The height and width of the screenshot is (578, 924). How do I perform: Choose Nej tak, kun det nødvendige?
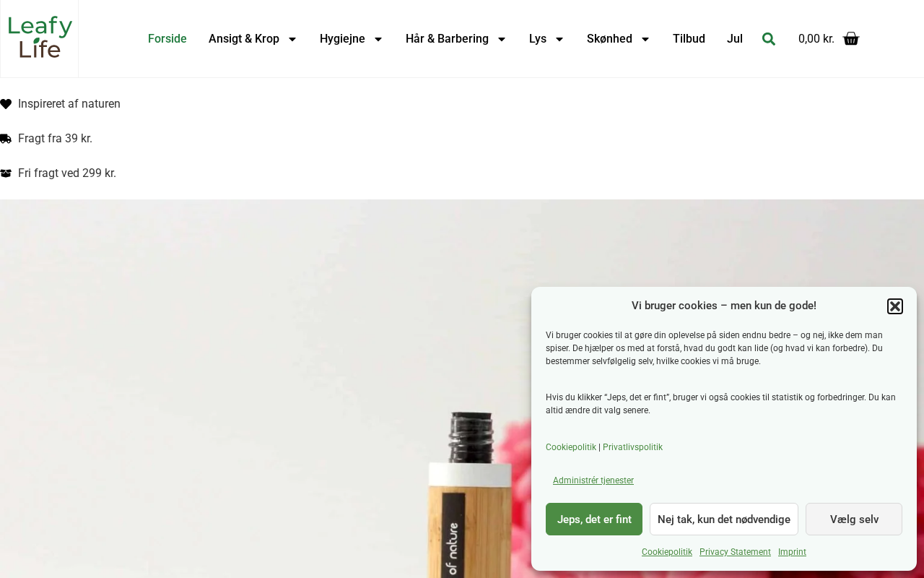[724, 519]
